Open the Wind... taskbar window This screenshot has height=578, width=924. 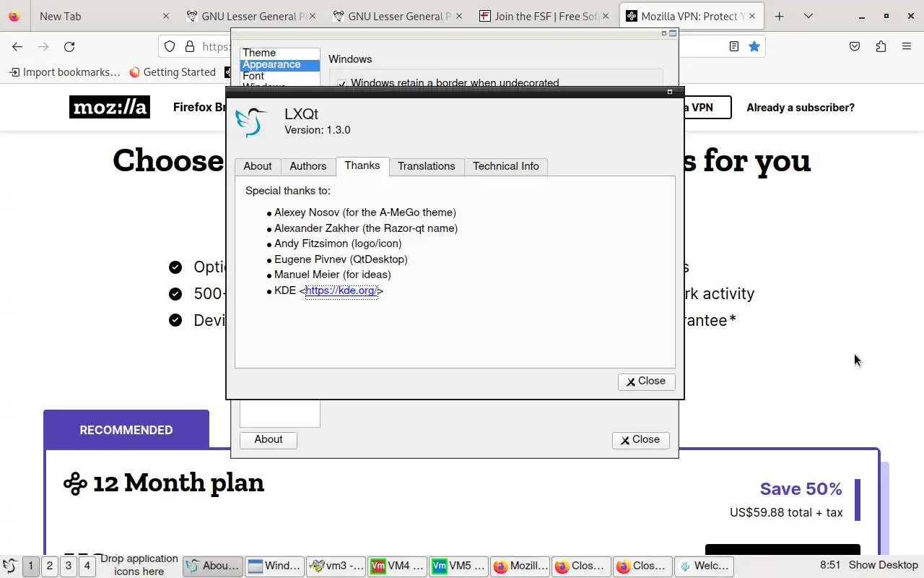[275, 566]
